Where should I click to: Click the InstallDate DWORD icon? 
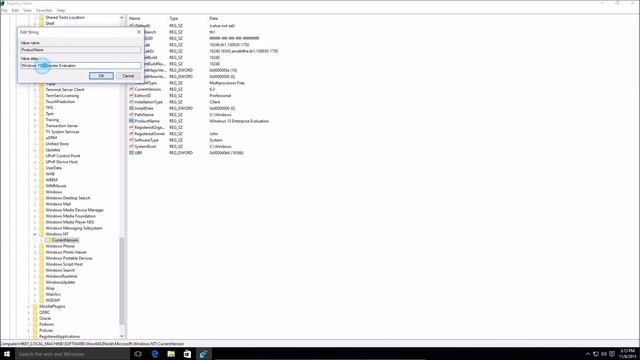tap(131, 108)
